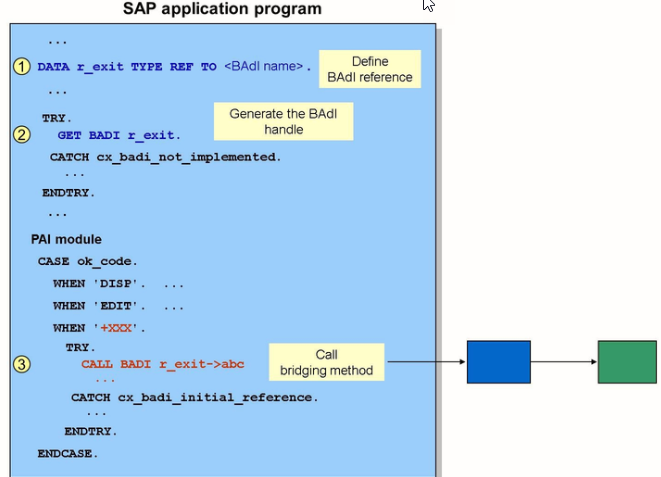Click the "PAI module" heading
This screenshot has height=477, width=661.
pyautogui.click(x=66, y=240)
